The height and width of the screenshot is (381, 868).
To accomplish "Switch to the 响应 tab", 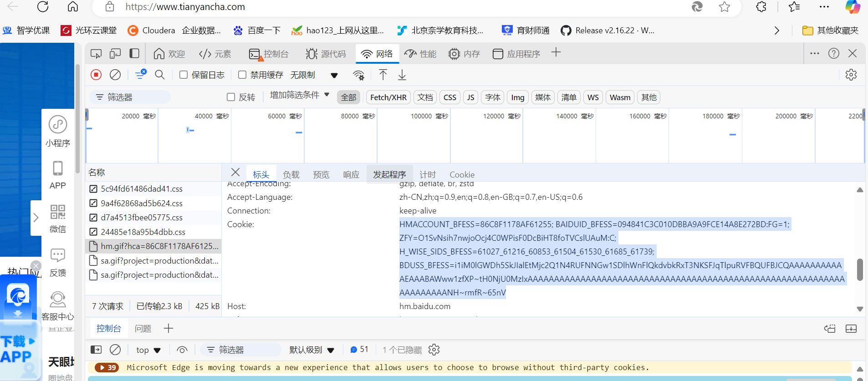I will pyautogui.click(x=351, y=174).
